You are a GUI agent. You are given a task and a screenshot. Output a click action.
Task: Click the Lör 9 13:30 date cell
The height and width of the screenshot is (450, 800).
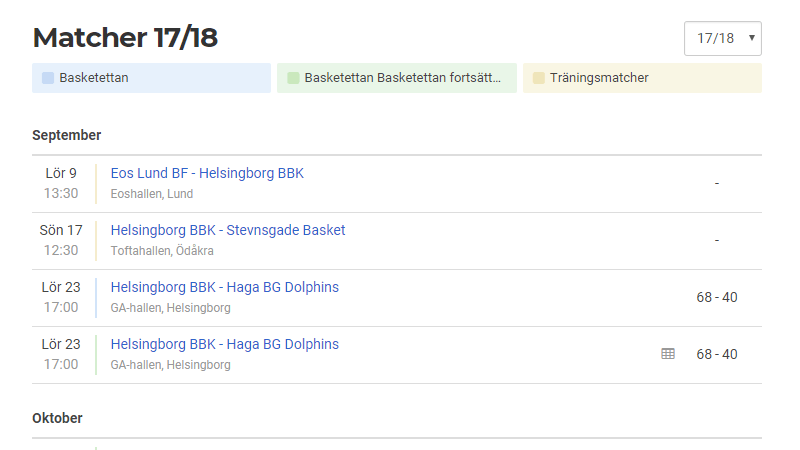click(61, 183)
